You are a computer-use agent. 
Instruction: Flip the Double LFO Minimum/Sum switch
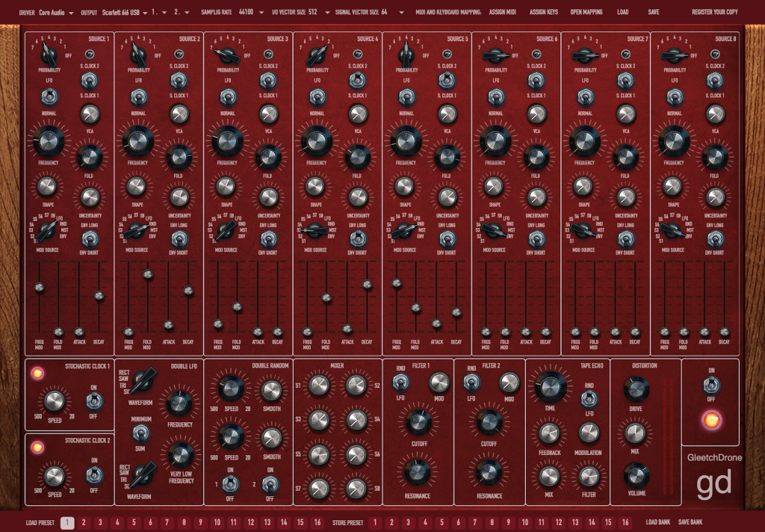click(140, 433)
